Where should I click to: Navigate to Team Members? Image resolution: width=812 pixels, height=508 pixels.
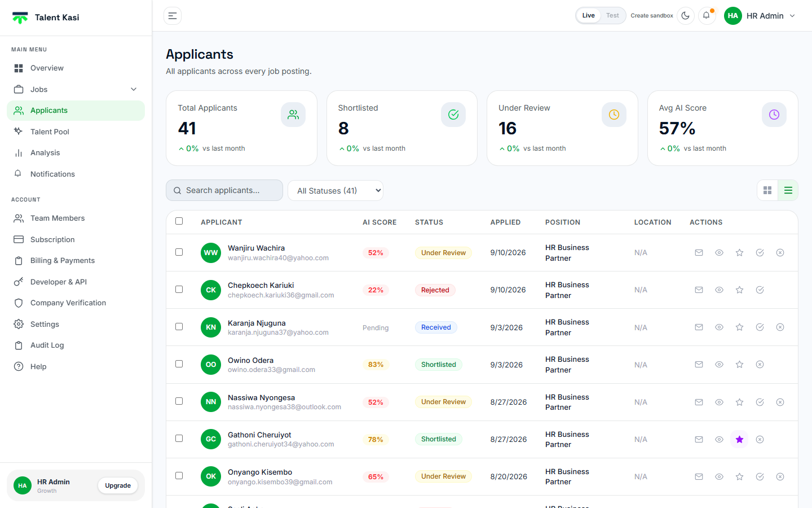[x=76, y=218]
